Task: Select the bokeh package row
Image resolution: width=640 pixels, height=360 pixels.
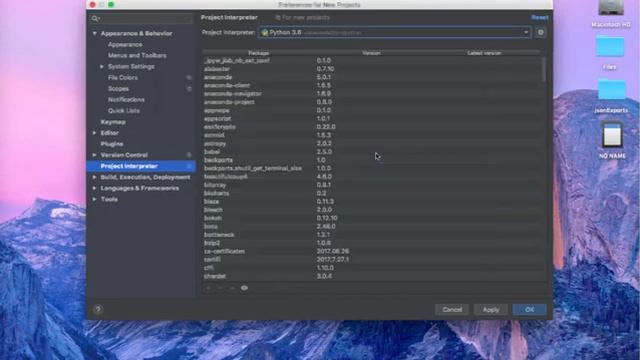Action: click(x=371, y=218)
